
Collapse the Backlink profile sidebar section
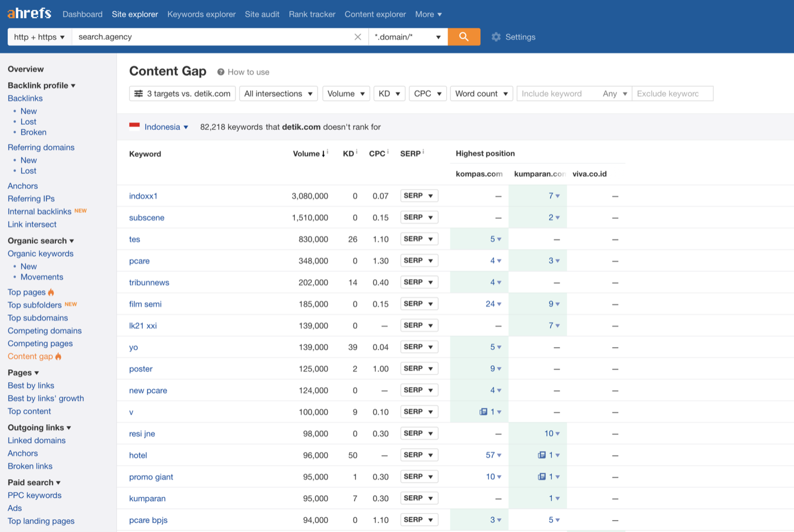pyautogui.click(x=41, y=85)
